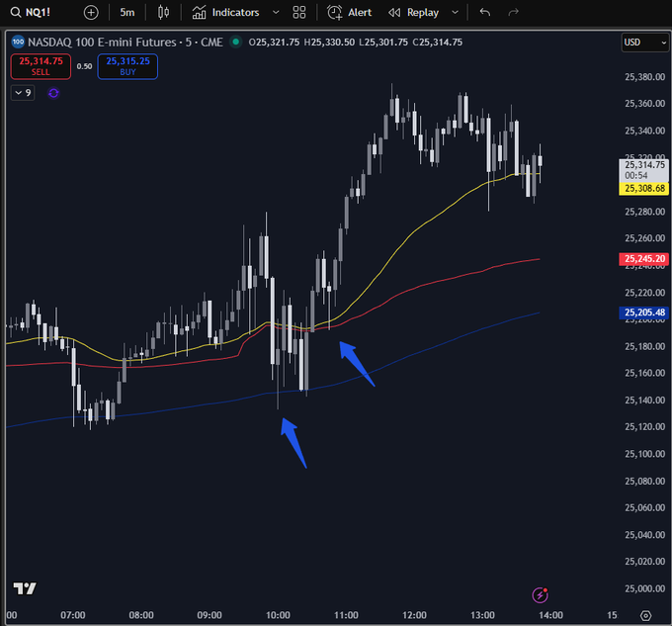Click the high value H25,330.50
Screen dimensions: 672x626
(329, 42)
